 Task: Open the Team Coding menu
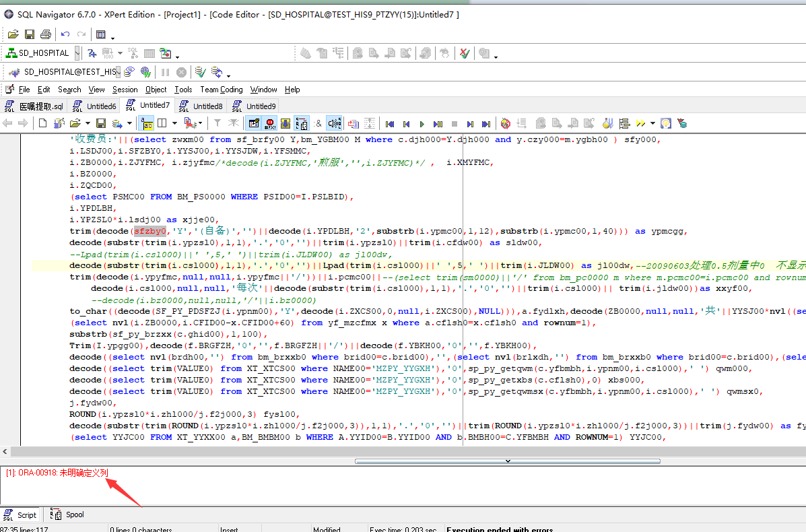[x=222, y=90]
